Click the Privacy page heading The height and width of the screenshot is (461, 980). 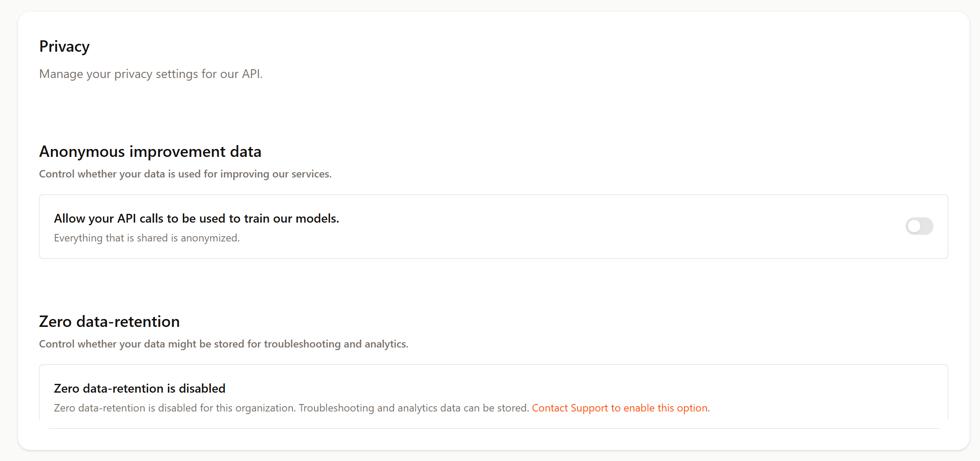point(64,46)
